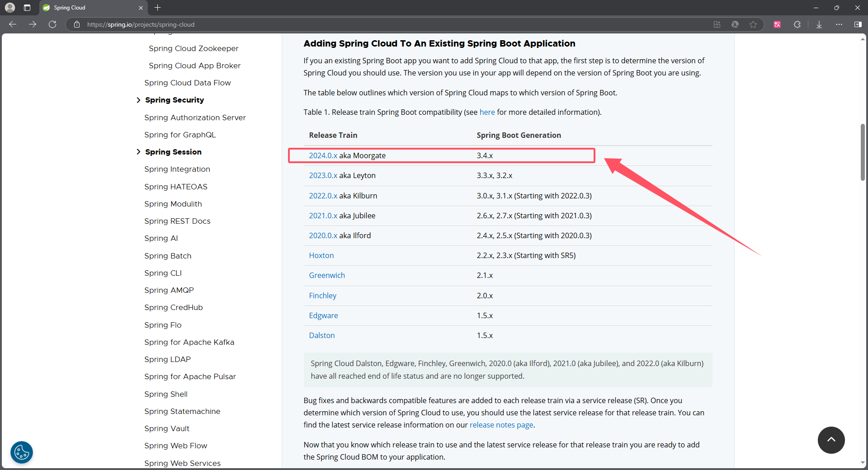This screenshot has width=868, height=470.
Task: Open Spring CredHub link
Action: [174, 307]
